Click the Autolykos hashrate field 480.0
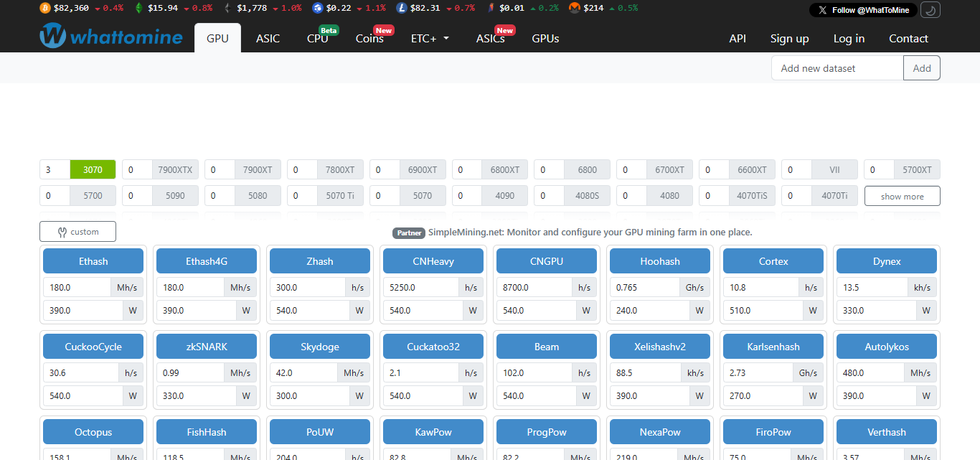Image resolution: width=980 pixels, height=460 pixels. [x=870, y=372]
